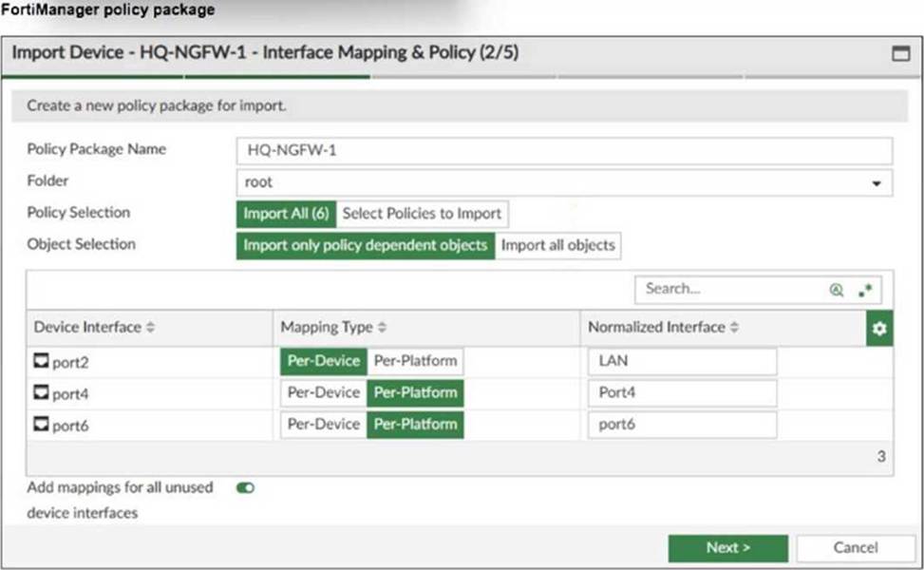Select Import All (6) policies option

tap(287, 214)
